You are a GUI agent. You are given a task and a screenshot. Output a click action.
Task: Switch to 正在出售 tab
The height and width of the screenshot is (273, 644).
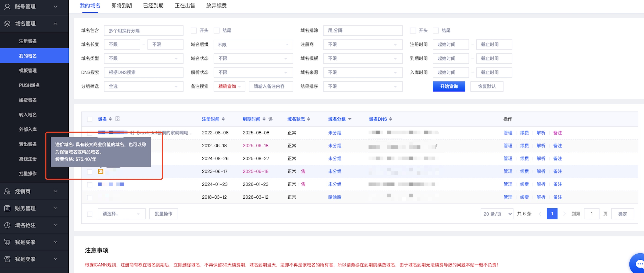click(185, 6)
